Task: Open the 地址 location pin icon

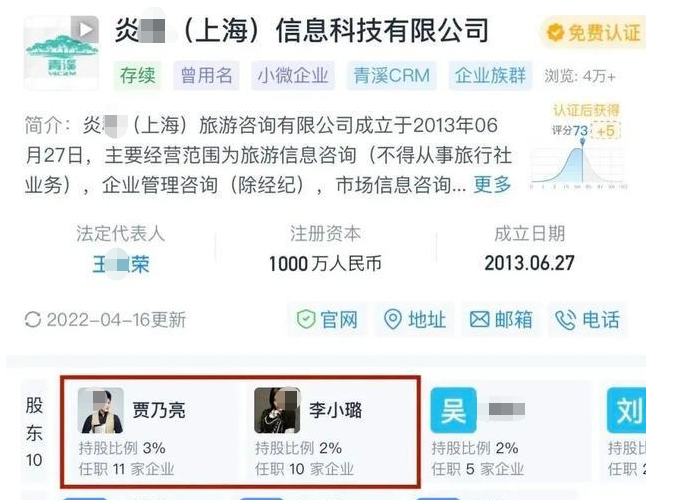Action: pos(392,320)
